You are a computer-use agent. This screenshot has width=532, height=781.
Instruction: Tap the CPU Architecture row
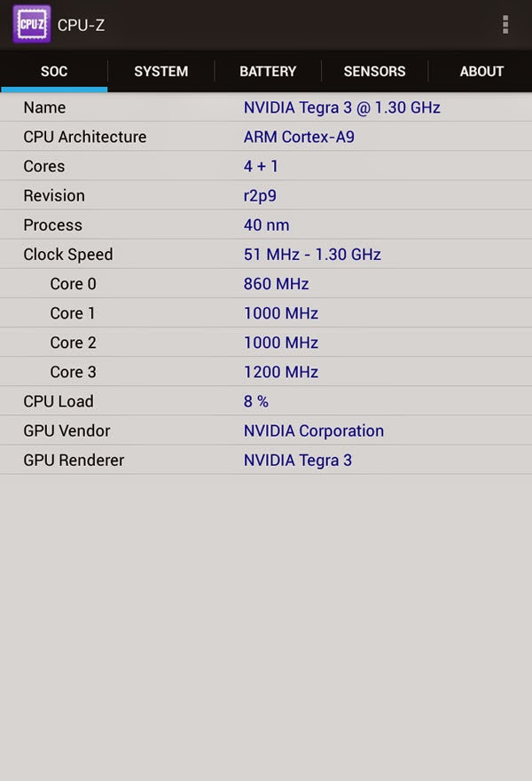click(x=266, y=137)
